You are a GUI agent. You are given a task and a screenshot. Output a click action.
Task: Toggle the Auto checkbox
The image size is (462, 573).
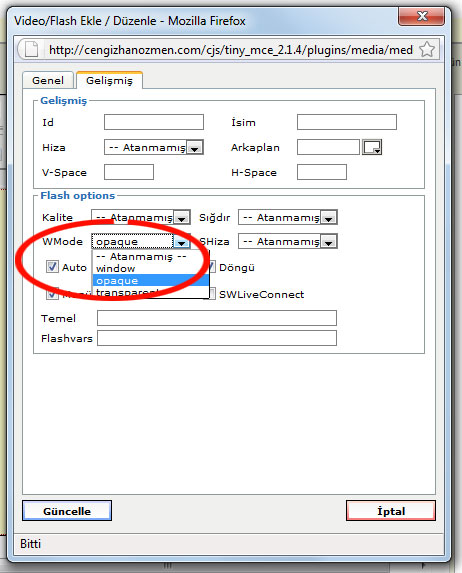pyautogui.click(x=52, y=267)
